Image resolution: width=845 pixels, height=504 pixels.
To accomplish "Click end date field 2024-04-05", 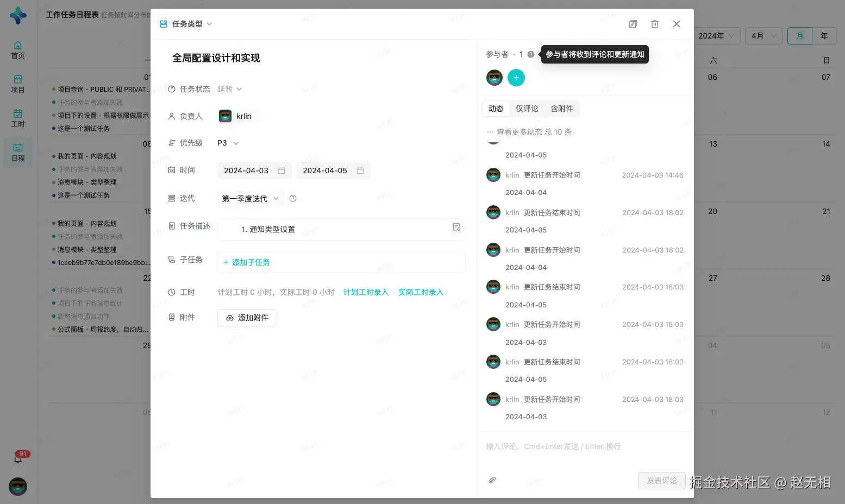I will click(x=333, y=171).
